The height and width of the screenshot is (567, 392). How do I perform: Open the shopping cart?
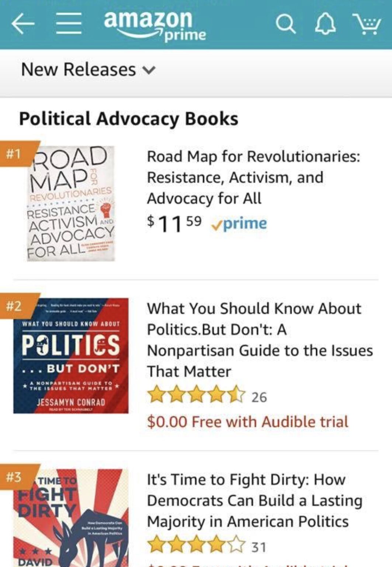pos(366,24)
